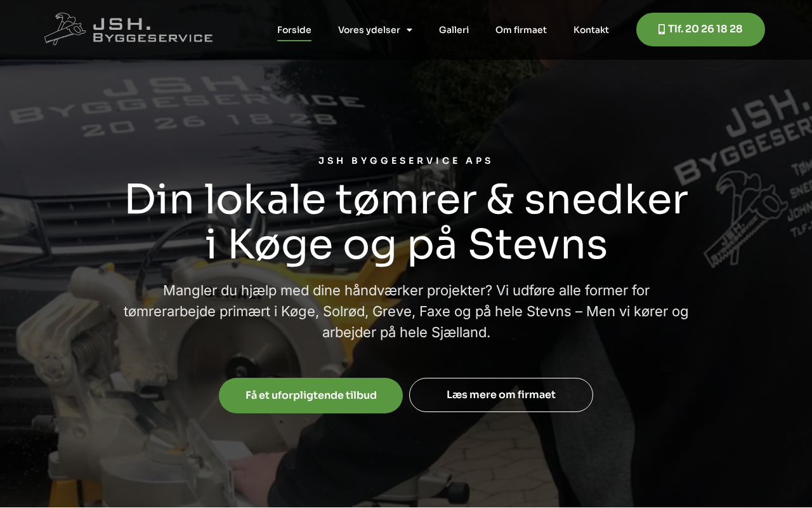Click the mobile phone icon in the call button
Screen dimensions: 812x508
click(x=662, y=29)
